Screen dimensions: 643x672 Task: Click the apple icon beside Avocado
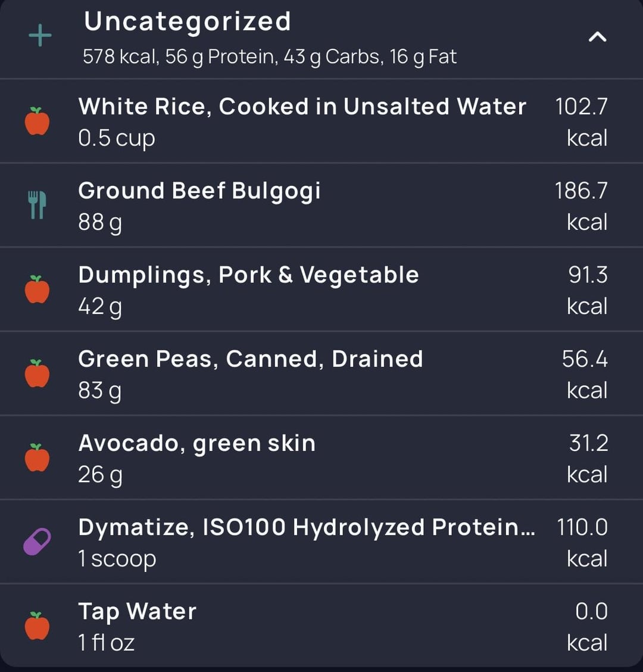(38, 458)
